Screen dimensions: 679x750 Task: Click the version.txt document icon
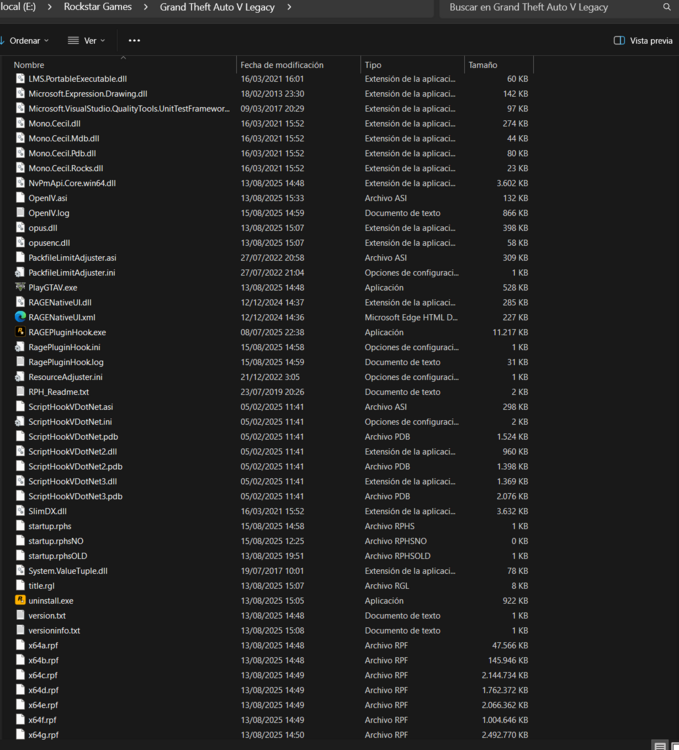(x=20, y=615)
